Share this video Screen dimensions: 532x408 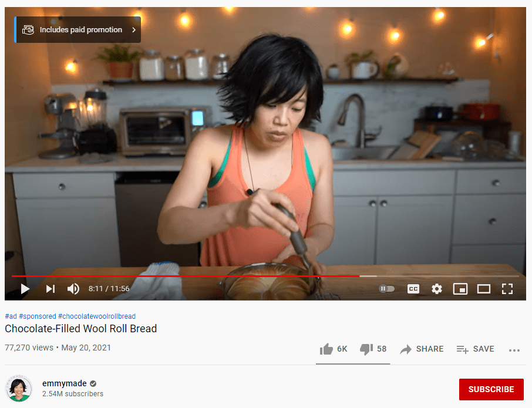coord(422,349)
